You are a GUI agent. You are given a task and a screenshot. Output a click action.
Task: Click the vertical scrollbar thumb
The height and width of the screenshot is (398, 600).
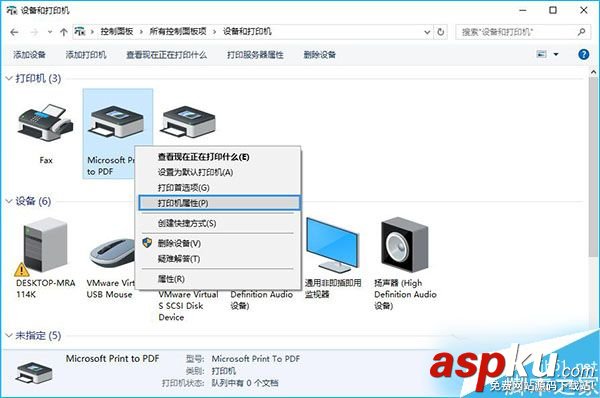click(593, 166)
